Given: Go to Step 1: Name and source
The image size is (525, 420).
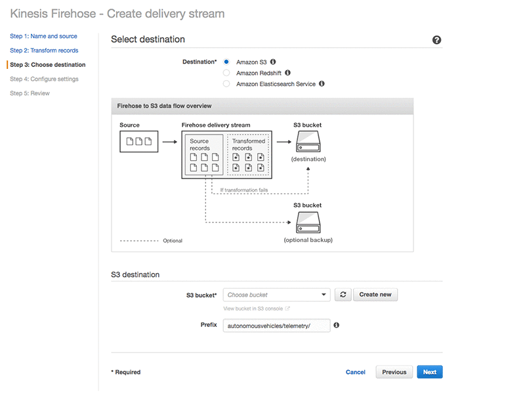Looking at the screenshot, I should [43, 36].
